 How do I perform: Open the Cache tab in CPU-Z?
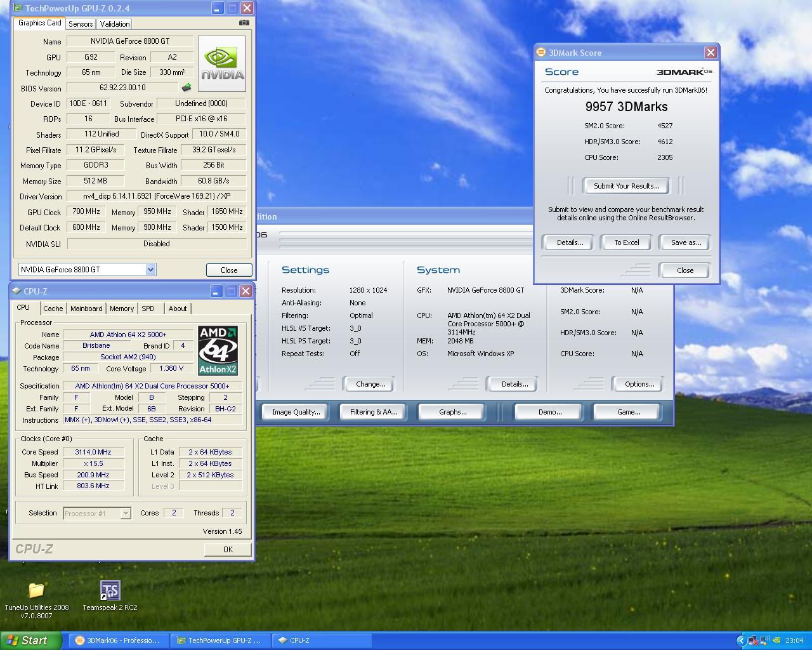[53, 308]
